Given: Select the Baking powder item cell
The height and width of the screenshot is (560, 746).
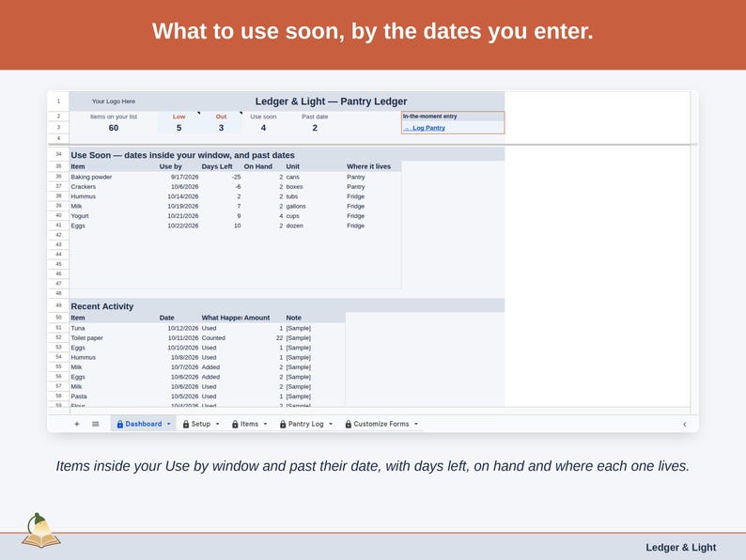Looking at the screenshot, I should [x=114, y=177].
